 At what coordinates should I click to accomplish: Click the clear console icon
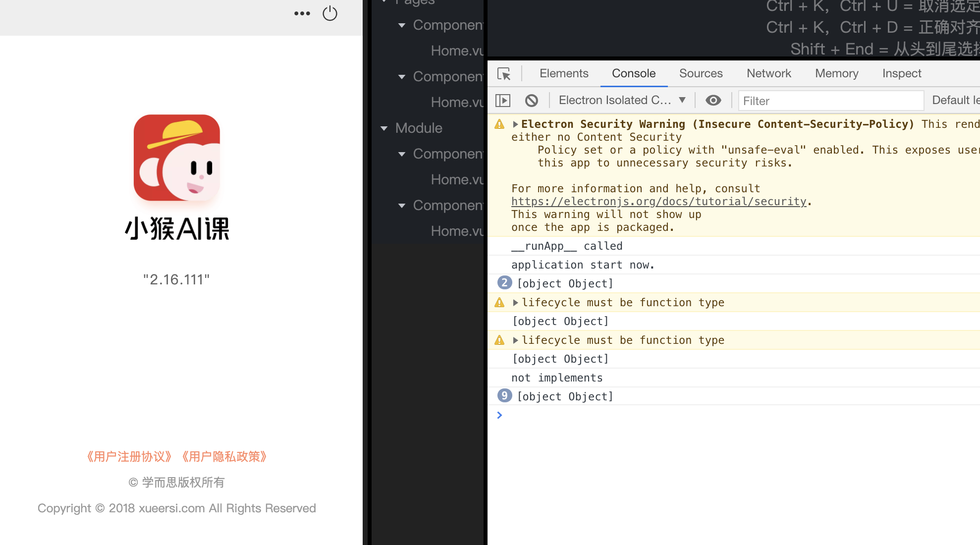[x=532, y=101]
